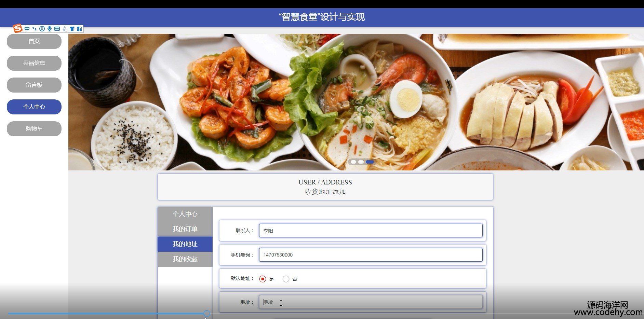Click the 收货地址添加 subtitle text
644x319 pixels.
[x=325, y=192]
